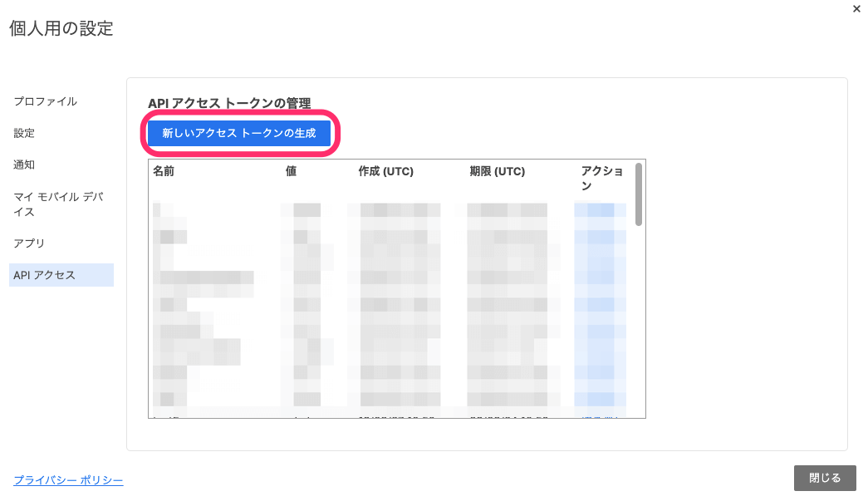Click the アクション column header
Viewport: 868px width, 501px height.
tap(602, 178)
